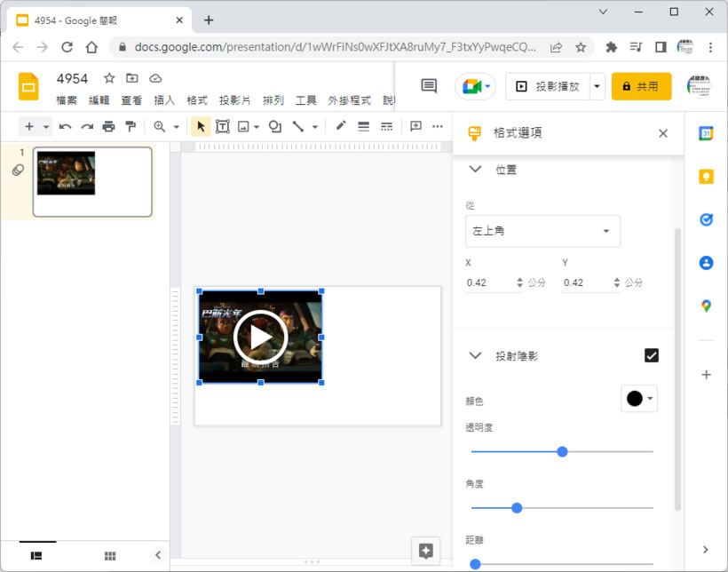Undo the last action
This screenshot has height=572, width=728.
[x=65, y=126]
